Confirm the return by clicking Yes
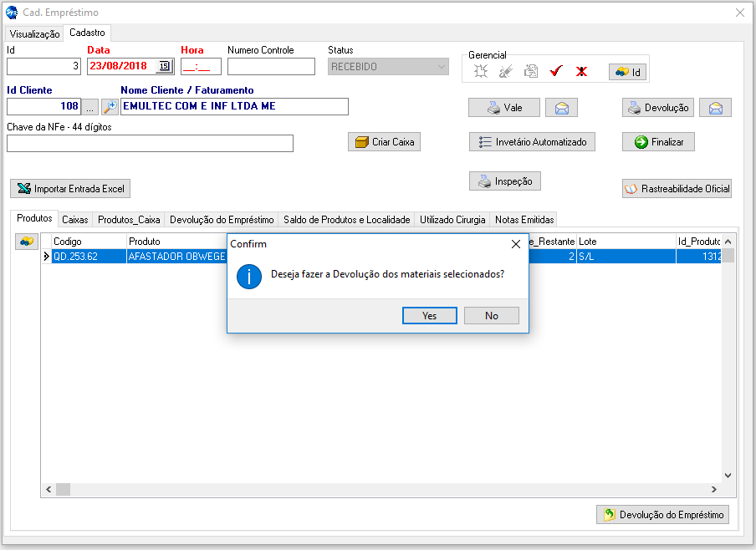The height and width of the screenshot is (550, 756). (429, 316)
